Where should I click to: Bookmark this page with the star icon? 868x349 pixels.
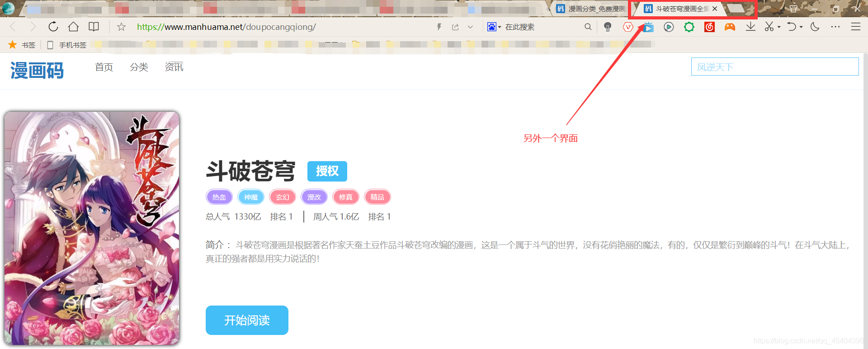[121, 27]
